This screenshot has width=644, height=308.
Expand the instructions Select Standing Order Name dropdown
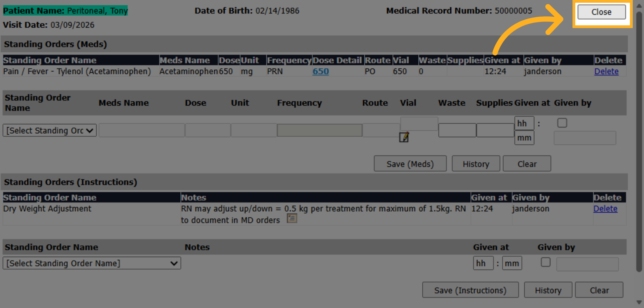[92, 263]
